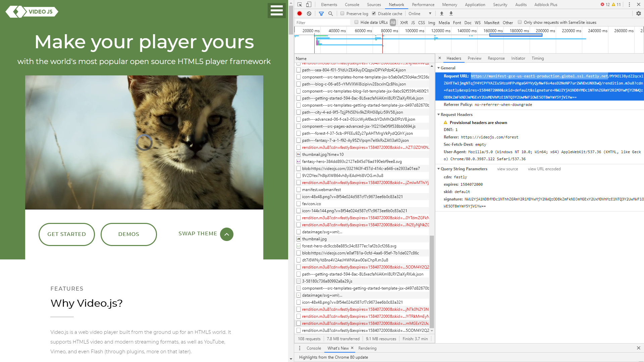The height and width of the screenshot is (362, 644).
Task: Open the Online throttling dropdown
Action: (x=420, y=14)
